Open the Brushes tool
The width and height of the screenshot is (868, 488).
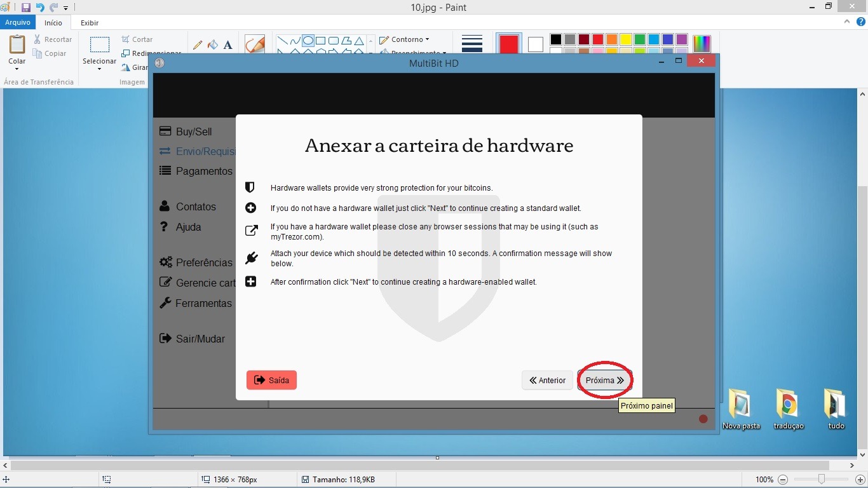[255, 44]
